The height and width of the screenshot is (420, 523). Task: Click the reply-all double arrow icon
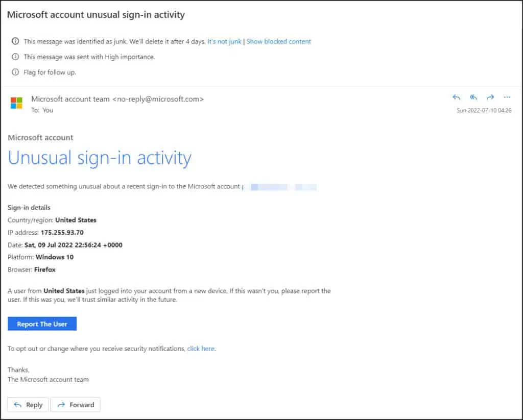point(473,97)
